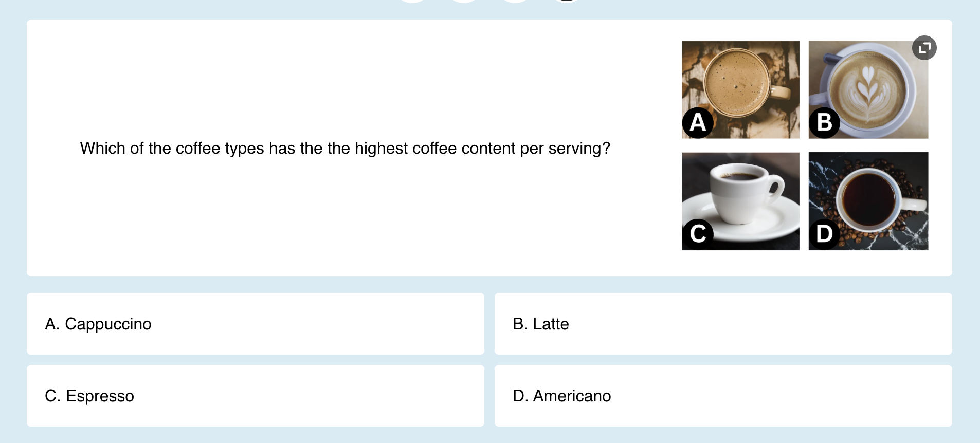980x443 pixels.
Task: Click the black C badge on image
Action: click(698, 234)
